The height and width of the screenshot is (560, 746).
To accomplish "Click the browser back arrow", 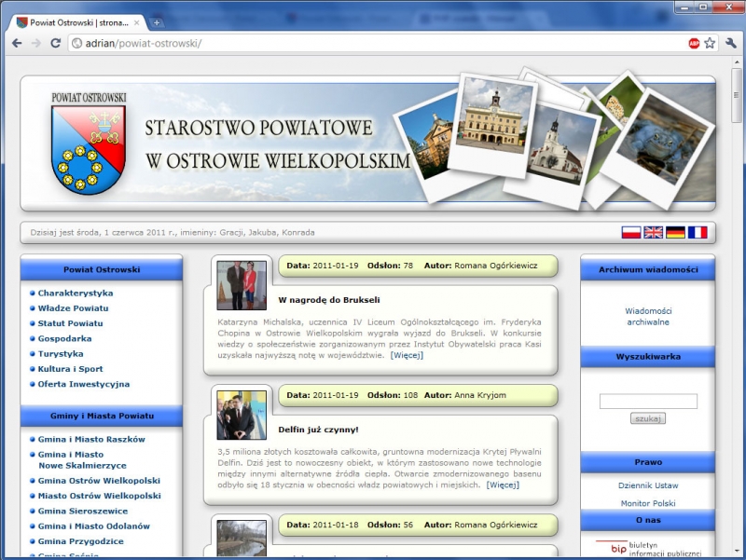I will [x=17, y=43].
